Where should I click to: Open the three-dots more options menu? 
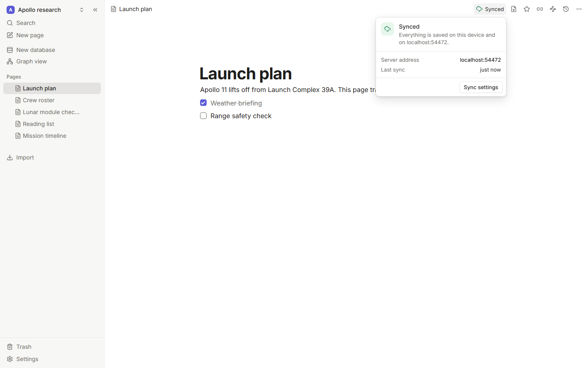coord(579,9)
